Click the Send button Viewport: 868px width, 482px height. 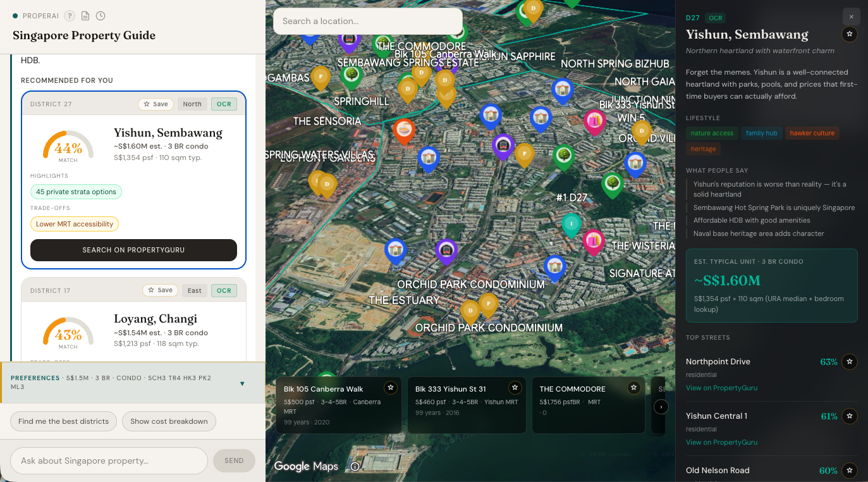pyautogui.click(x=234, y=460)
